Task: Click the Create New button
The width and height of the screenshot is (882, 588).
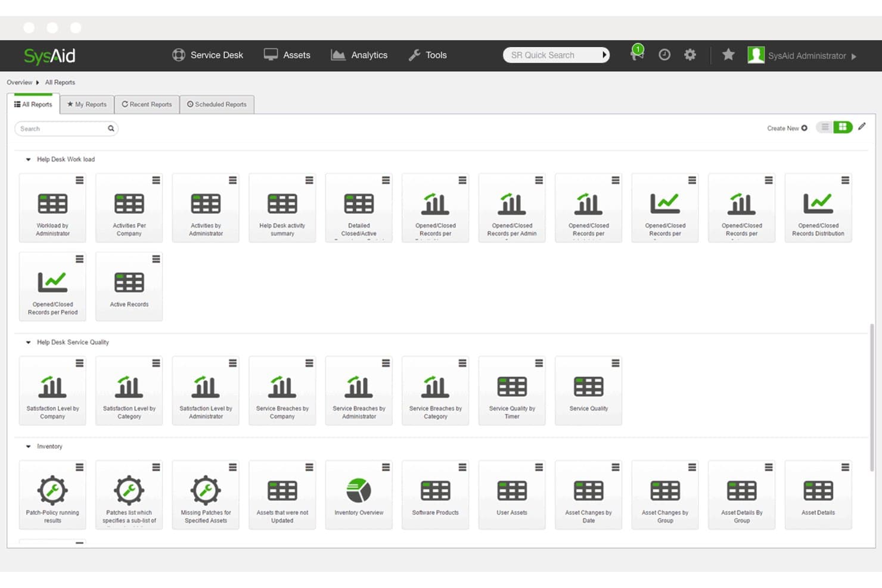Action: [787, 128]
